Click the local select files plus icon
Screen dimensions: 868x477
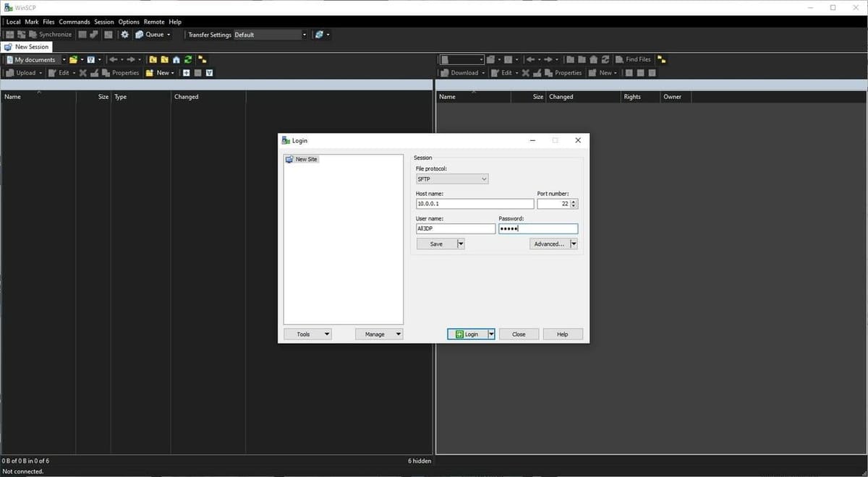(186, 72)
